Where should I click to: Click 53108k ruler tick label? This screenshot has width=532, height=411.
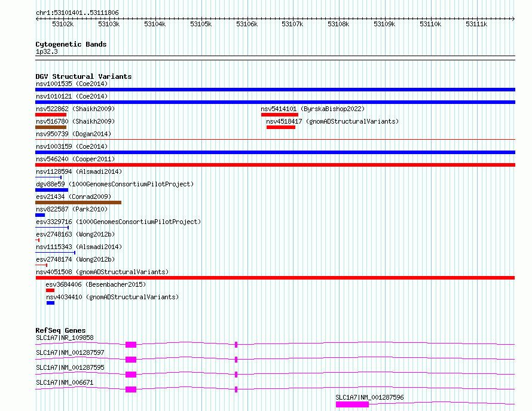pyautogui.click(x=338, y=24)
